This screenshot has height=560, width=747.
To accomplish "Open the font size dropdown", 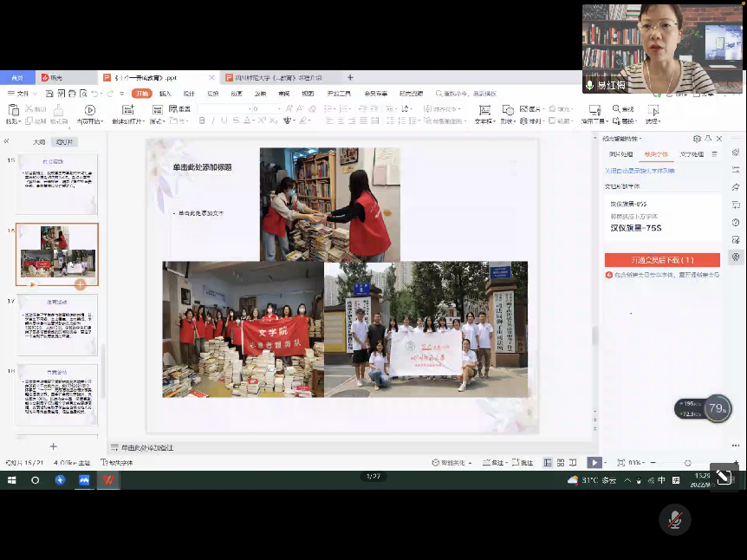I will [x=279, y=109].
